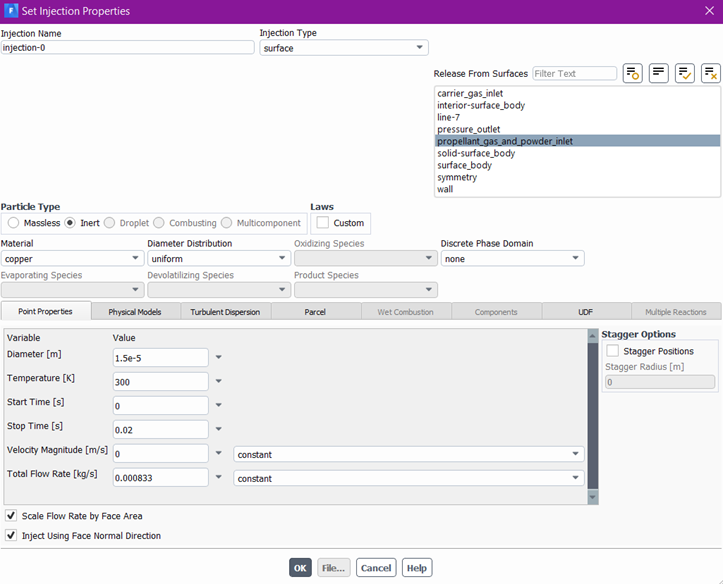Click the OK button
This screenshot has width=723, height=584.
click(300, 568)
